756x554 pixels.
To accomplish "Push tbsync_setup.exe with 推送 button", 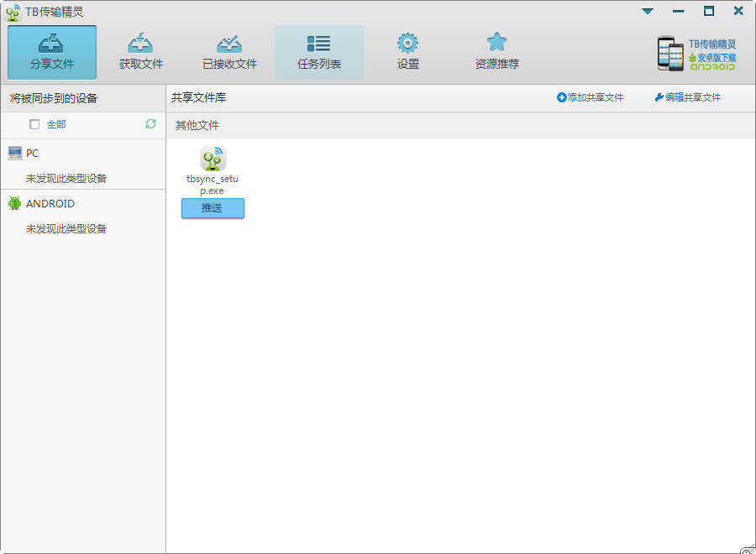I will [213, 208].
